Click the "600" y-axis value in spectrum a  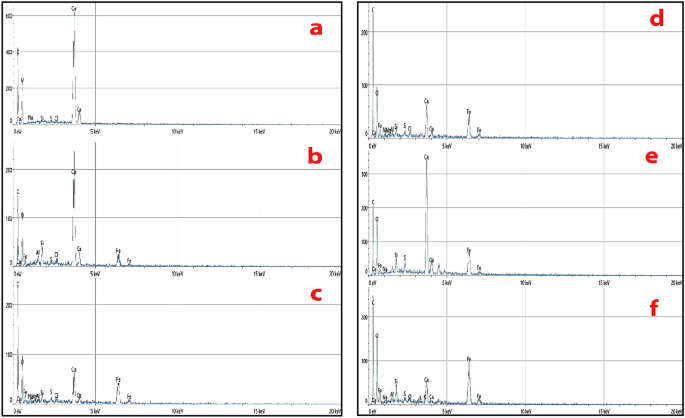(8, 16)
